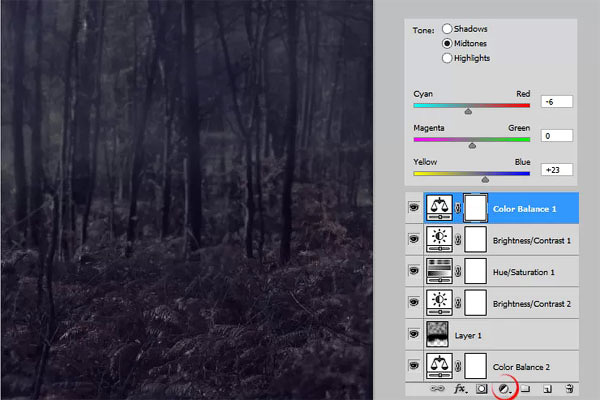Image resolution: width=600 pixels, height=400 pixels.
Task: Click the Magenta-Green slider handle
Action: pos(472,145)
